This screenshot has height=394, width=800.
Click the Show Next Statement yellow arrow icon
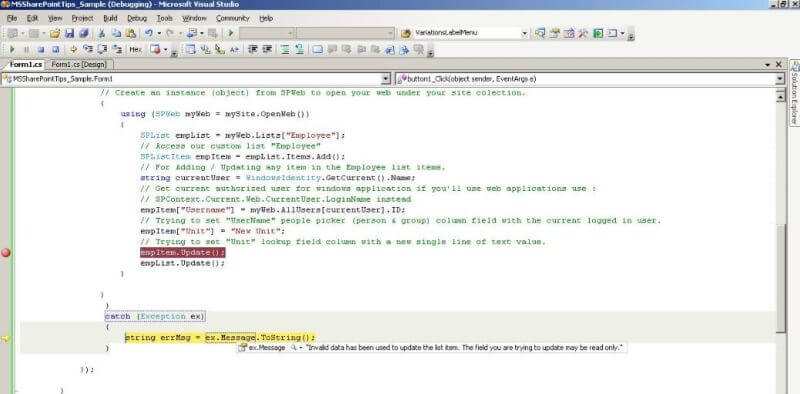(x=73, y=50)
